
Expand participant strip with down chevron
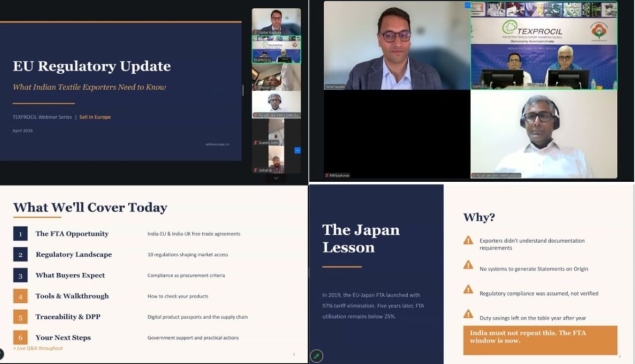276,178
